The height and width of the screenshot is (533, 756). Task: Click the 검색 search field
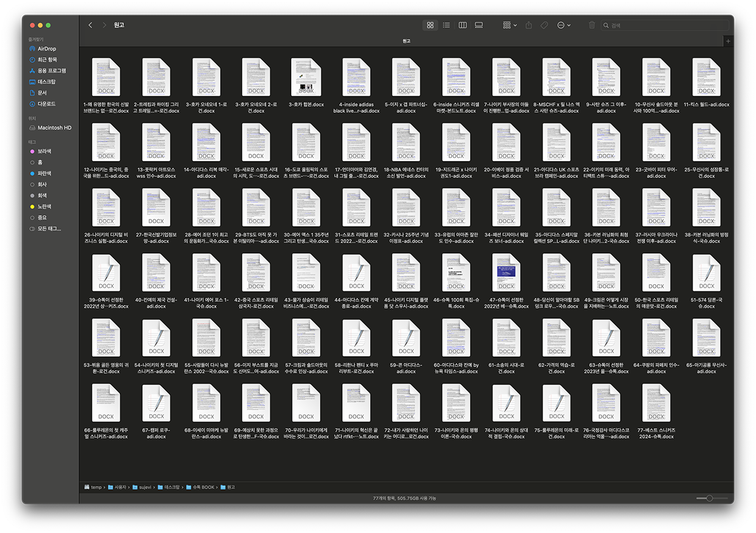pos(665,25)
